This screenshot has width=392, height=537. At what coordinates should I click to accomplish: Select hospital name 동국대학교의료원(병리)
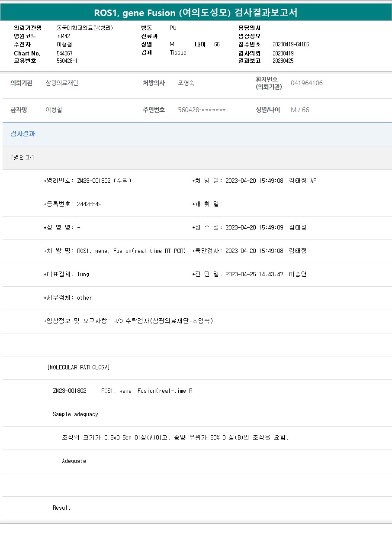[85, 28]
